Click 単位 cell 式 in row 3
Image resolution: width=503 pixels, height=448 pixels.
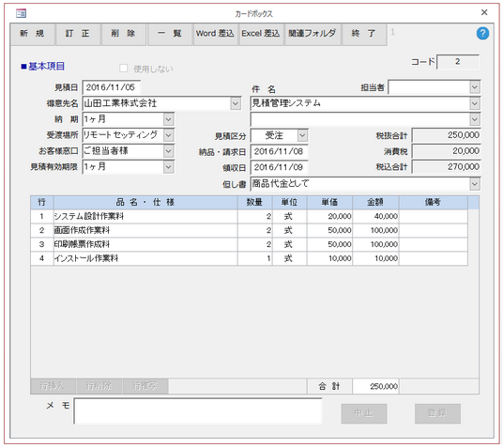[x=289, y=244]
